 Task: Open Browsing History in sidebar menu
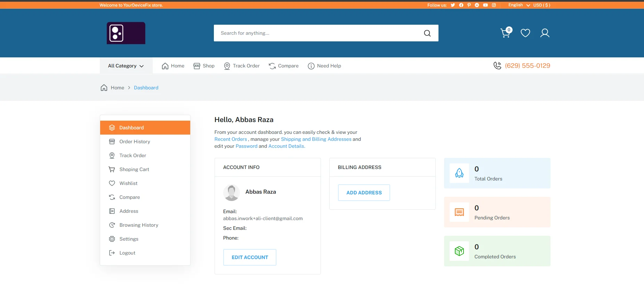coord(138,225)
